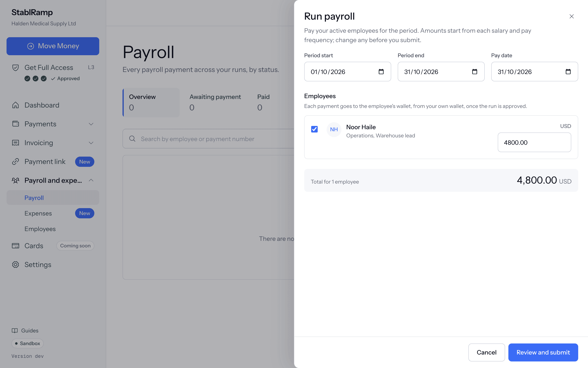Close the Run payroll panel
Image resolution: width=588 pixels, height=368 pixels.
click(x=571, y=16)
